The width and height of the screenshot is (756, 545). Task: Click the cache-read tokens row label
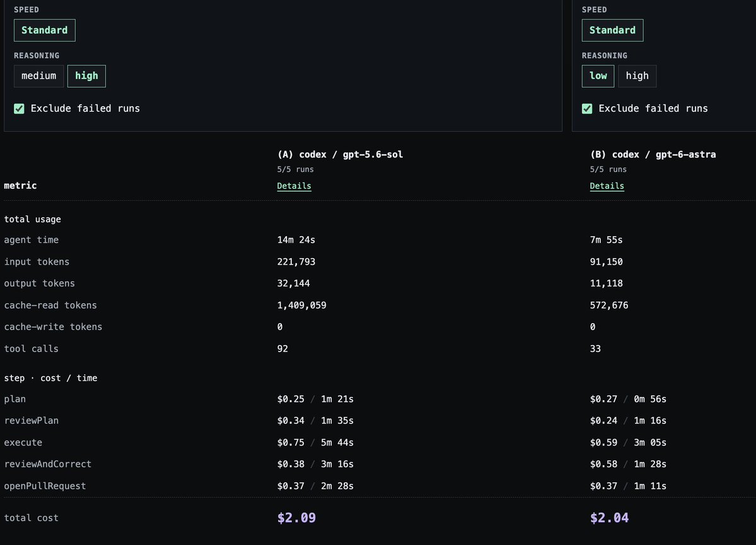coord(50,306)
